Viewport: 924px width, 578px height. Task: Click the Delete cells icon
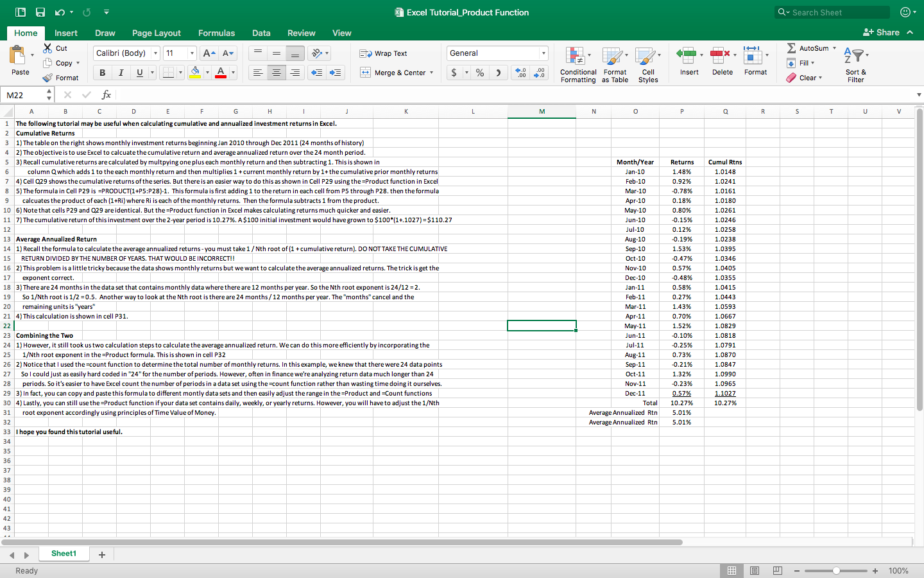point(722,61)
